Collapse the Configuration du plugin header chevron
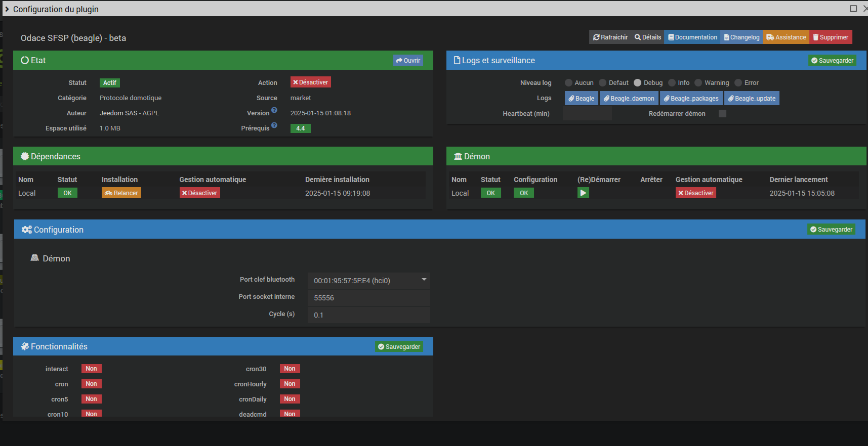Screen dimensions: 868x446 point(7,9)
